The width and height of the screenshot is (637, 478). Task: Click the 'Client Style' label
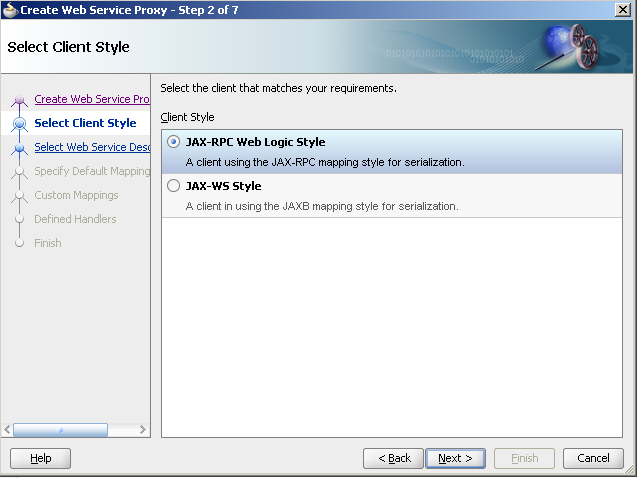(x=187, y=117)
